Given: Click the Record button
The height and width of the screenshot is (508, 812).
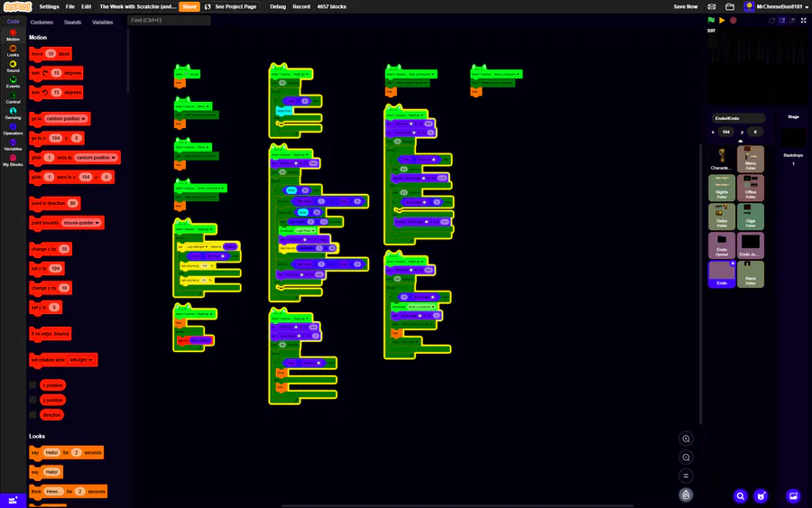Looking at the screenshot, I should (x=301, y=6).
